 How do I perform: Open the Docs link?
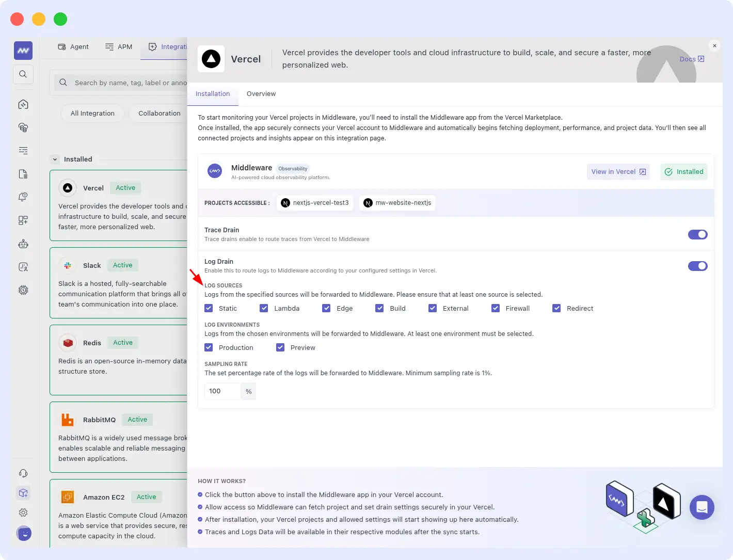point(692,59)
